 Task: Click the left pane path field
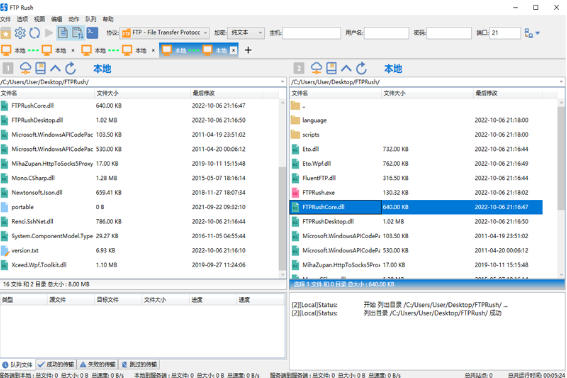(140, 82)
